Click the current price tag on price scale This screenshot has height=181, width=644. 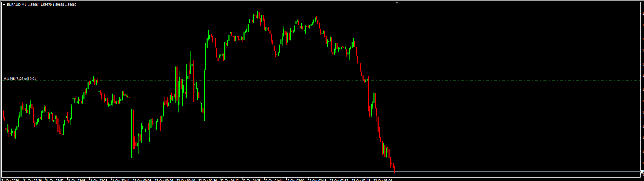click(x=642, y=171)
